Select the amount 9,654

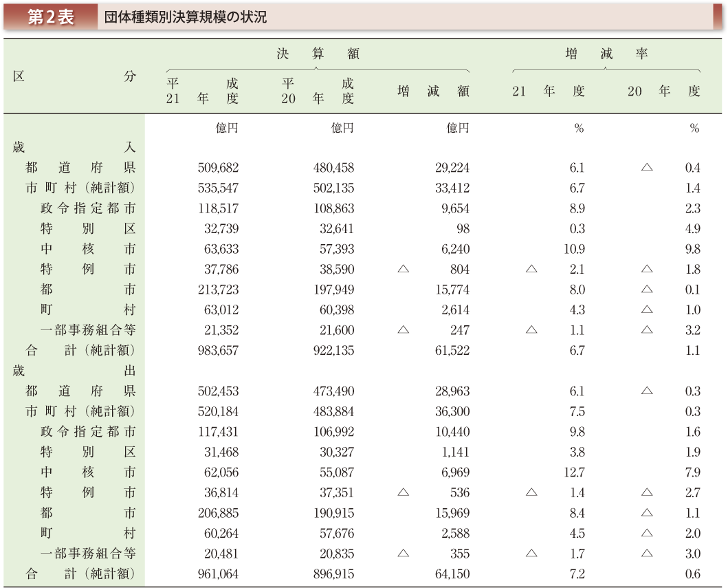(x=456, y=208)
